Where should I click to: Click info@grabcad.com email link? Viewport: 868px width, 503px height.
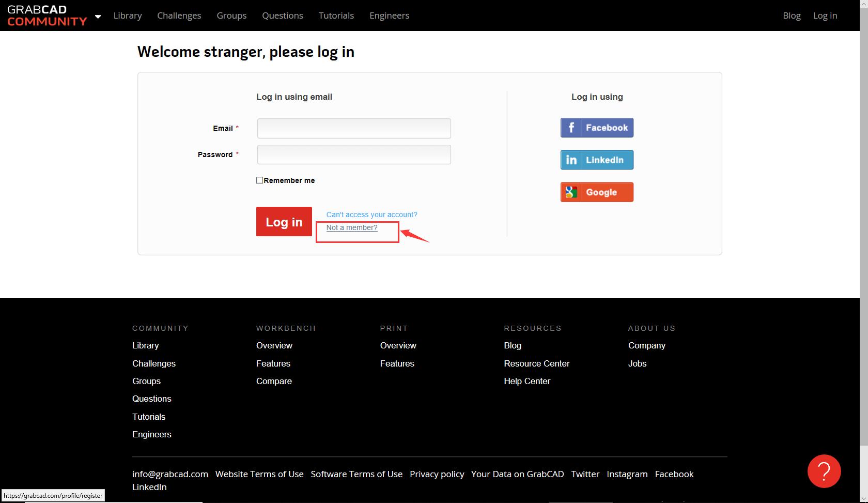click(170, 474)
